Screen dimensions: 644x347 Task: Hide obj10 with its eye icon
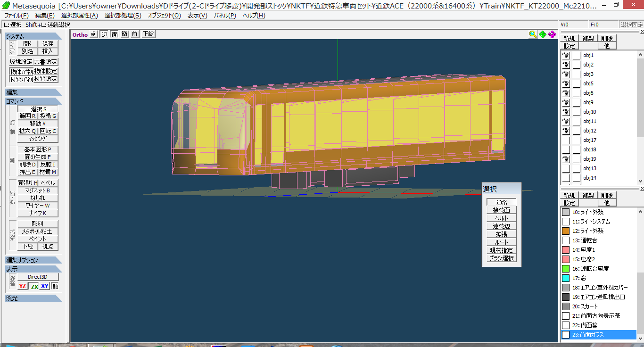pyautogui.click(x=566, y=112)
